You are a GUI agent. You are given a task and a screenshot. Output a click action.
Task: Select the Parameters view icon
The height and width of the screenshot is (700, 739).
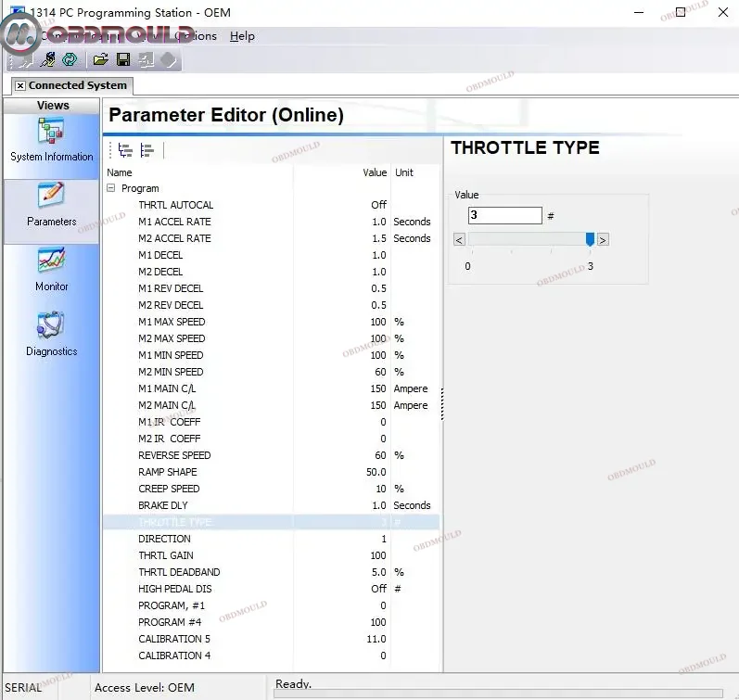[x=51, y=204]
